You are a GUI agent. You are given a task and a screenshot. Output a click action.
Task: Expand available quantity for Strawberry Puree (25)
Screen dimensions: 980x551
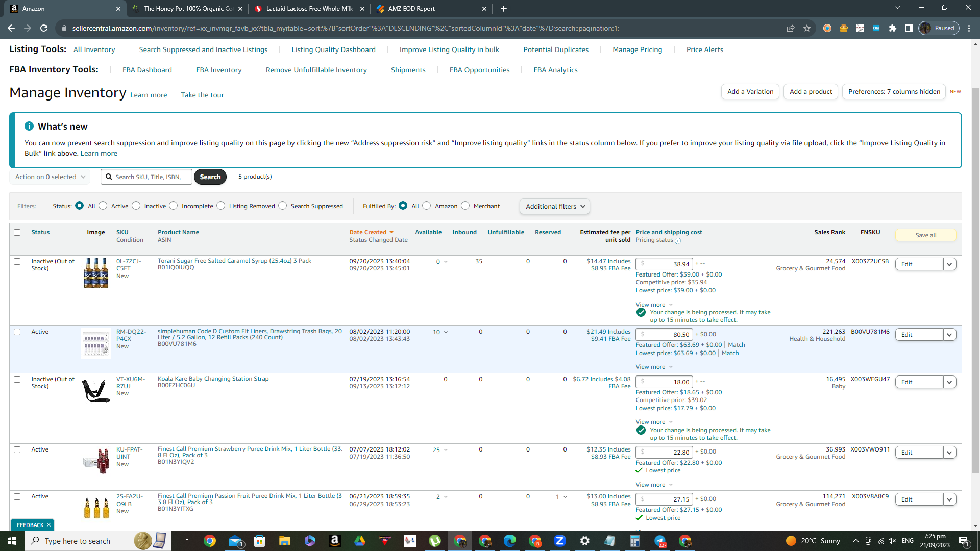click(446, 450)
